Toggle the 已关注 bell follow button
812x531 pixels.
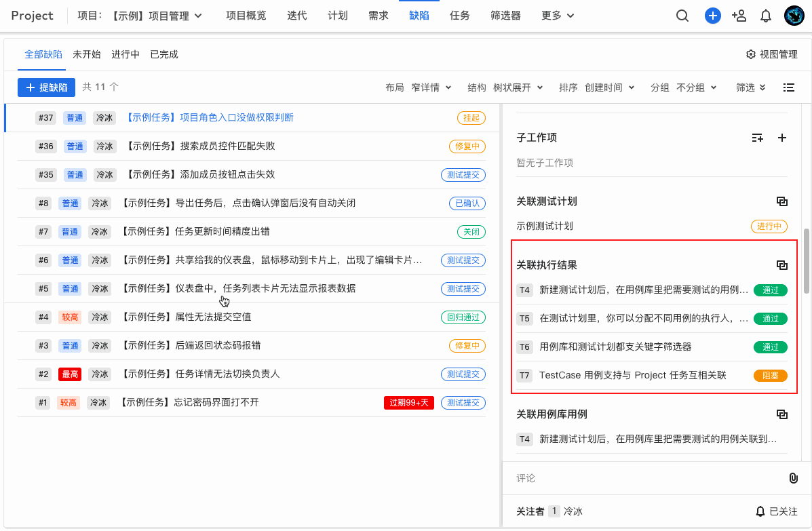click(777, 511)
